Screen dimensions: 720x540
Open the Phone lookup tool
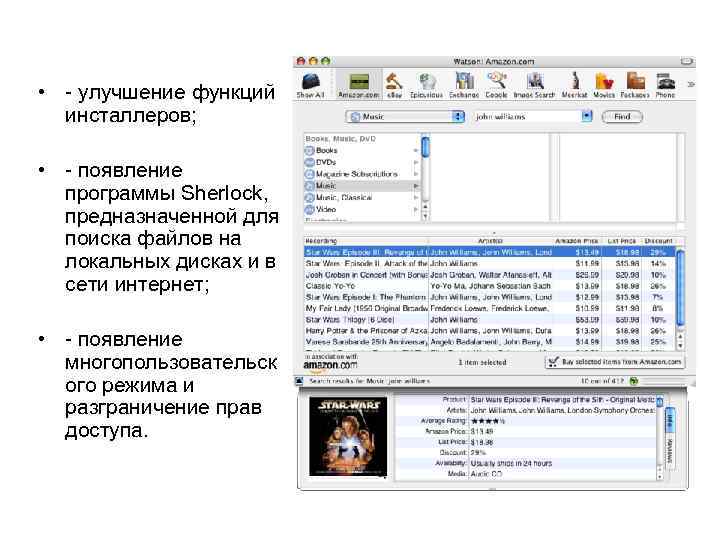point(665,85)
